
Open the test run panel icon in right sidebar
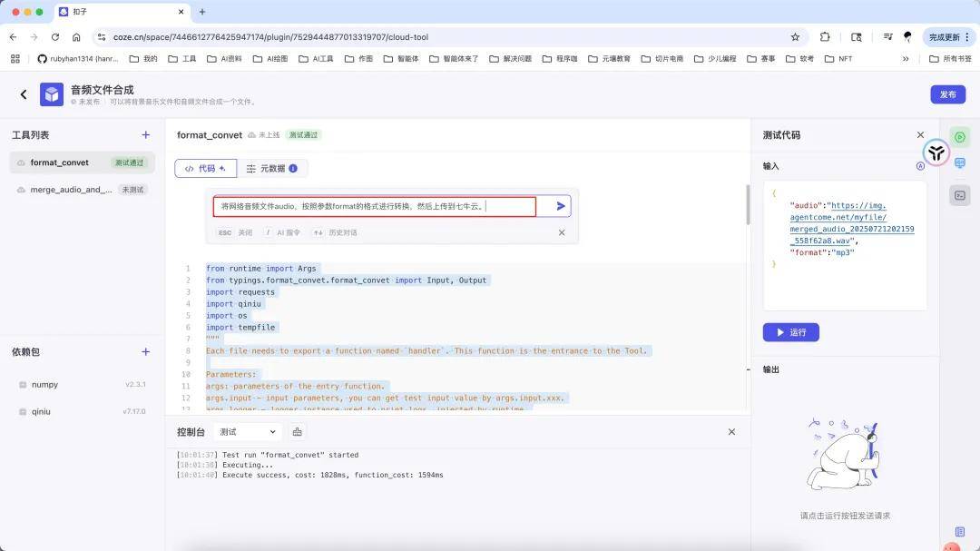coord(960,137)
